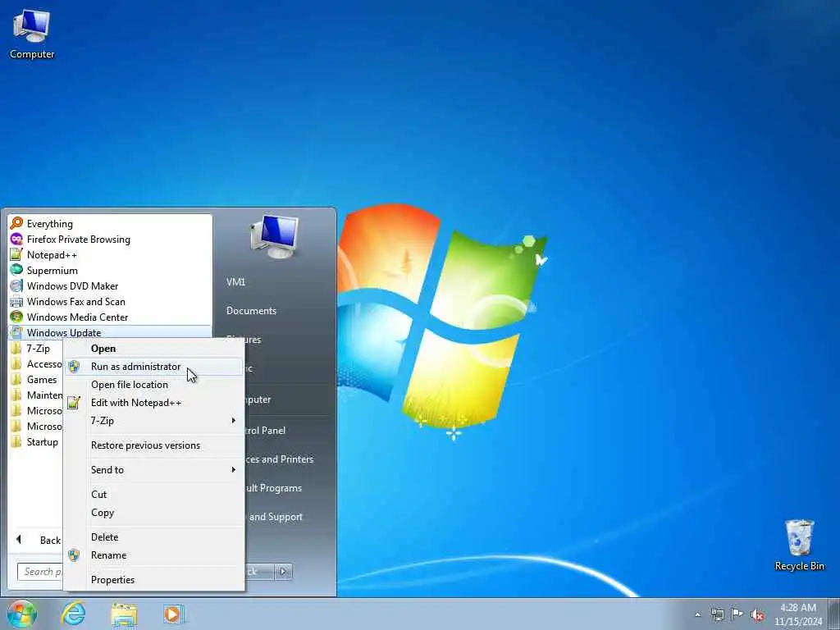Select Cut in the context menu

[x=153, y=495]
